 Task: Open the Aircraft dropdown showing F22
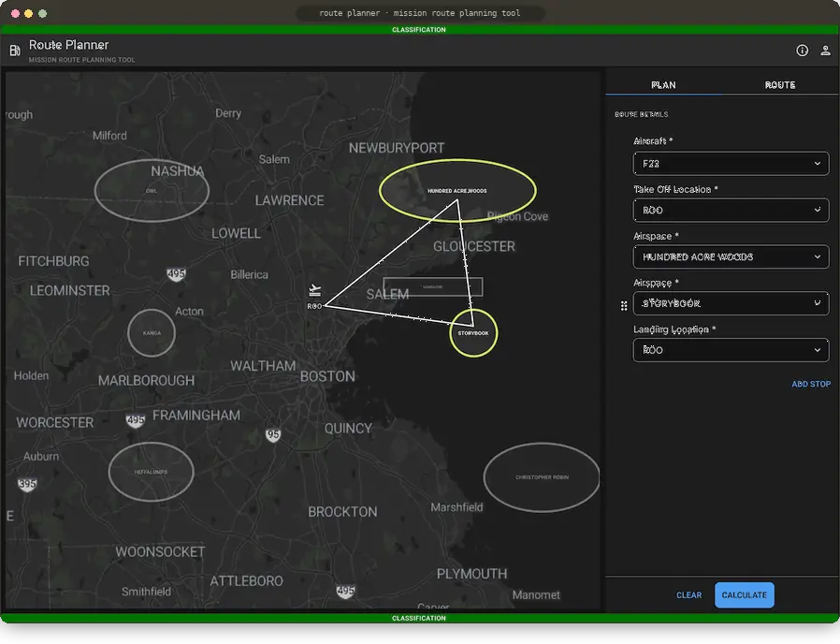coord(731,164)
